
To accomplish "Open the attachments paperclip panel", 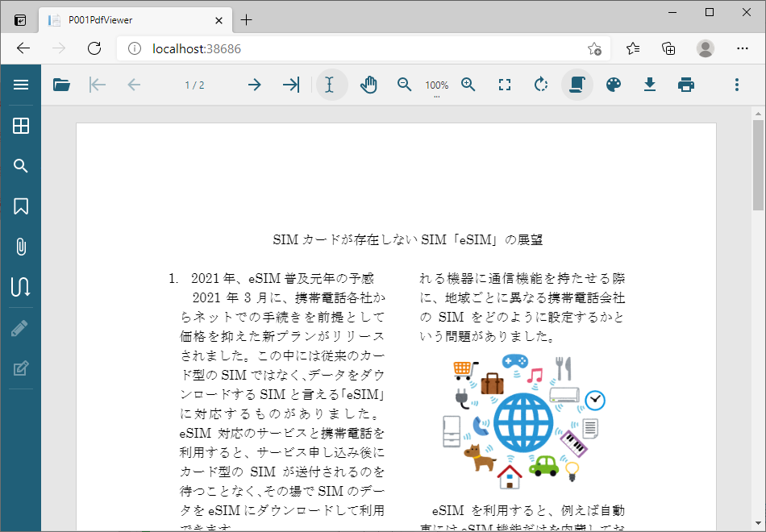I will (x=20, y=247).
